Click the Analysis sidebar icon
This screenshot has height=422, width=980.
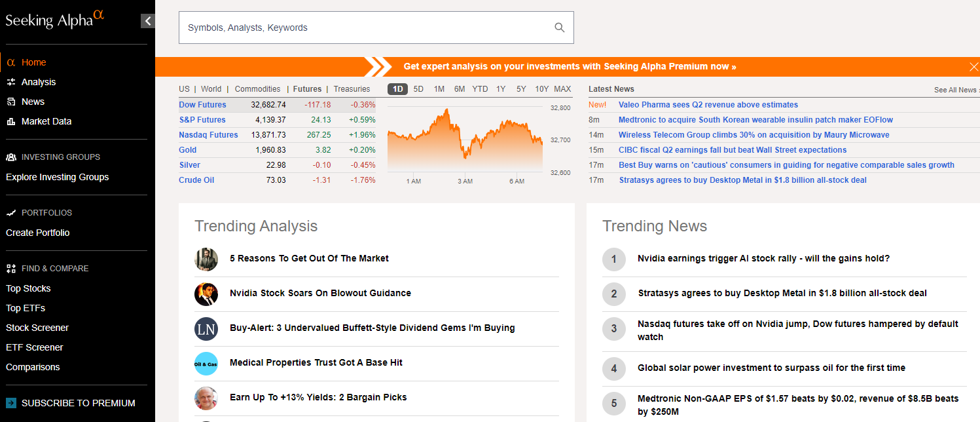pos(11,82)
